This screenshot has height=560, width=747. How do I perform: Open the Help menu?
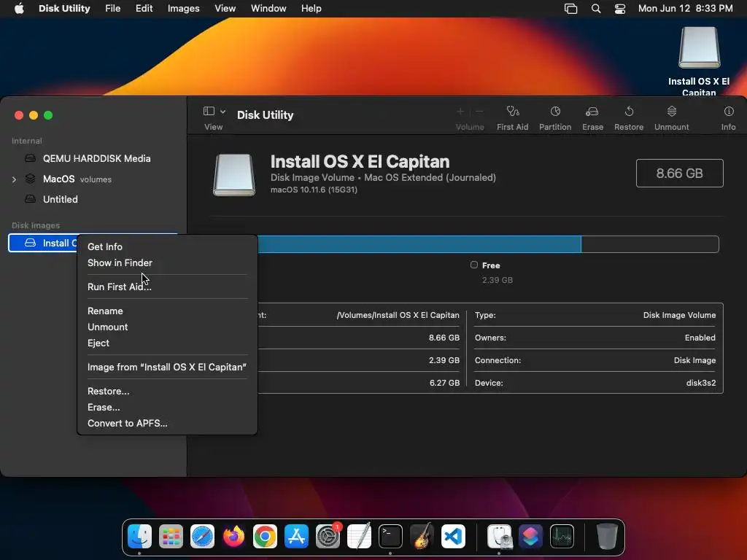point(311,9)
